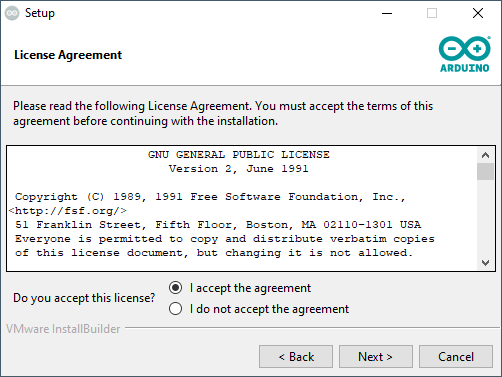Click the http://fsf.org/ text in license
Viewport: 502px width, 377px height.
68,211
